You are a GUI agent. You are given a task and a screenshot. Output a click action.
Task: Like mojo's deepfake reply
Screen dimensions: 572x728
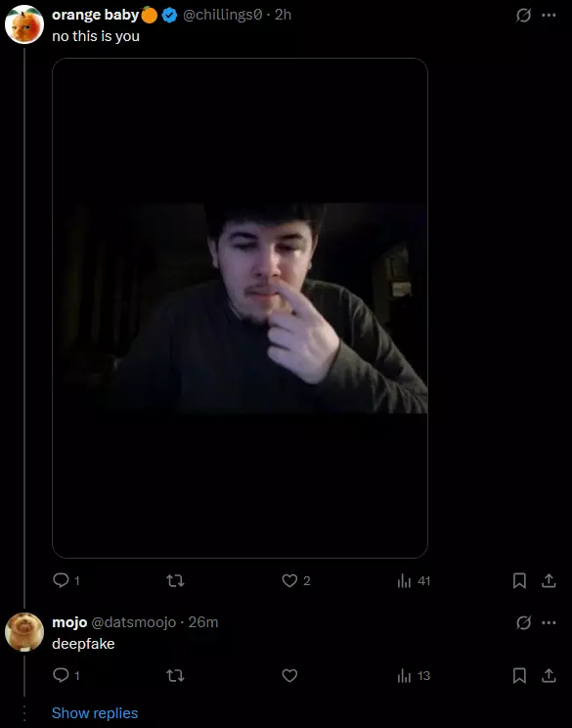click(290, 675)
